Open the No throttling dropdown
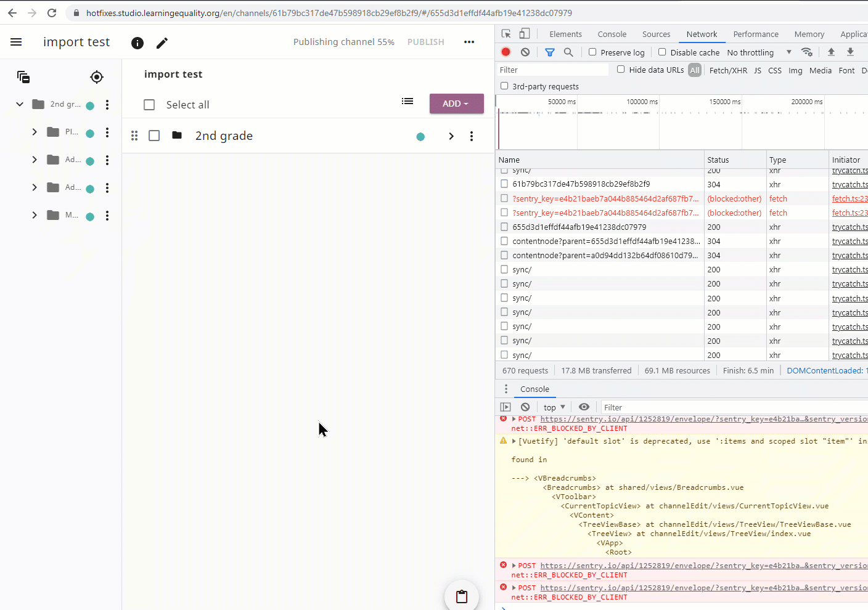The height and width of the screenshot is (610, 868). pyautogui.click(x=759, y=52)
